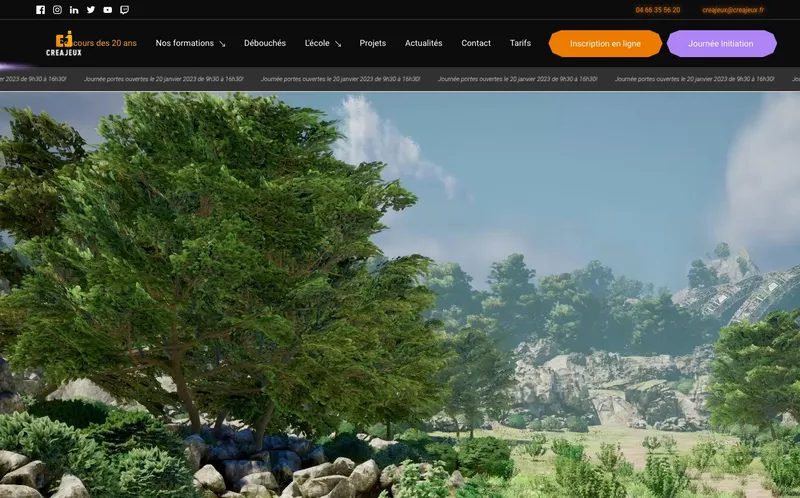Go to the Projets page
This screenshot has width=800, height=498.
coord(373,43)
